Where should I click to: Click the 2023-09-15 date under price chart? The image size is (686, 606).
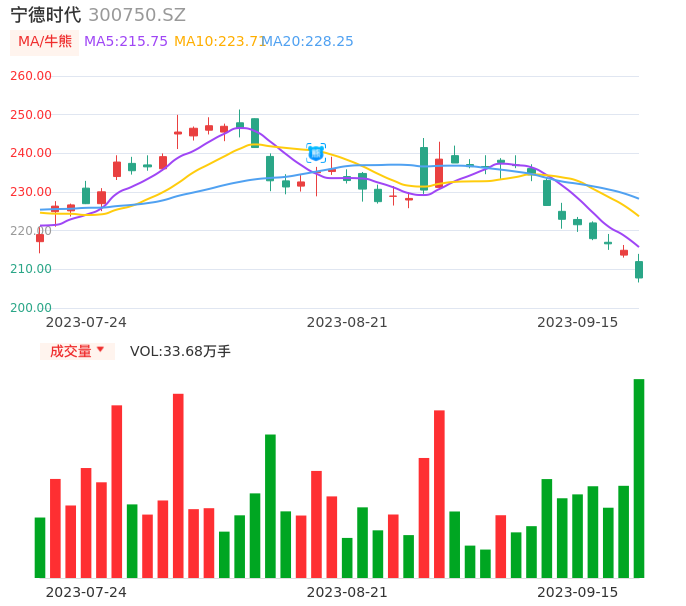(x=578, y=323)
